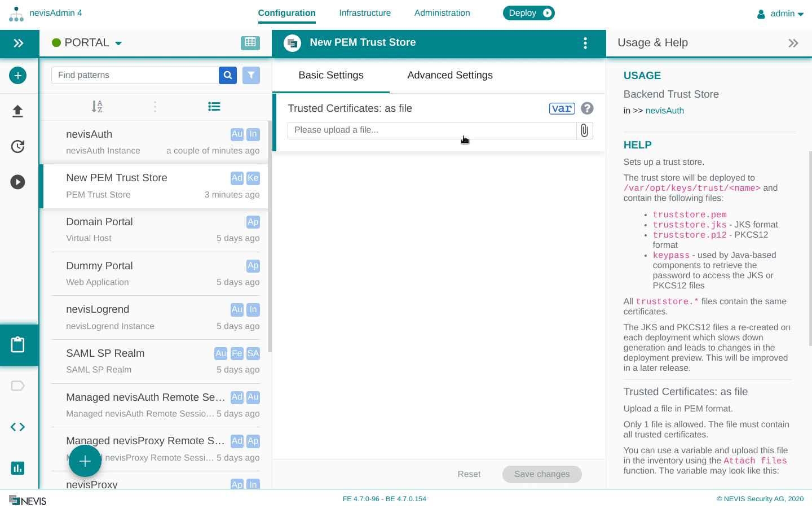This screenshot has height=508, width=812.
Task: Select the nevisLogrend pattern
Action: point(154,317)
